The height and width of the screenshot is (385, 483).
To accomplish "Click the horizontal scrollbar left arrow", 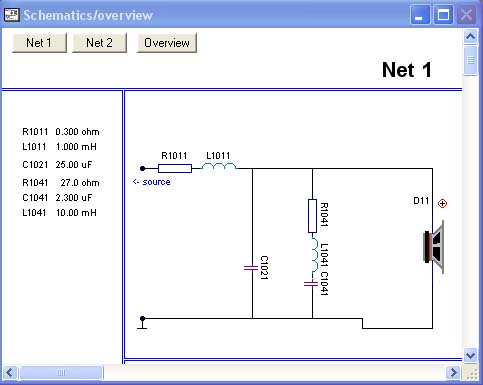I will [10, 372].
